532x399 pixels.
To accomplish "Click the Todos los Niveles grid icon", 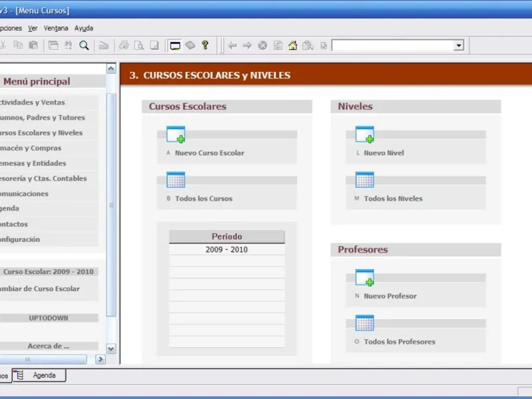I will (364, 180).
